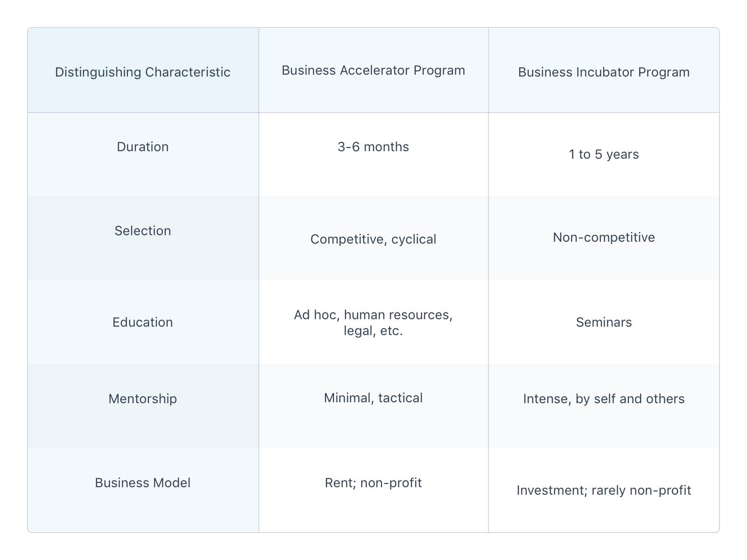Click the Mentorship row label
Viewport: 747px width, 560px height.
click(x=142, y=399)
